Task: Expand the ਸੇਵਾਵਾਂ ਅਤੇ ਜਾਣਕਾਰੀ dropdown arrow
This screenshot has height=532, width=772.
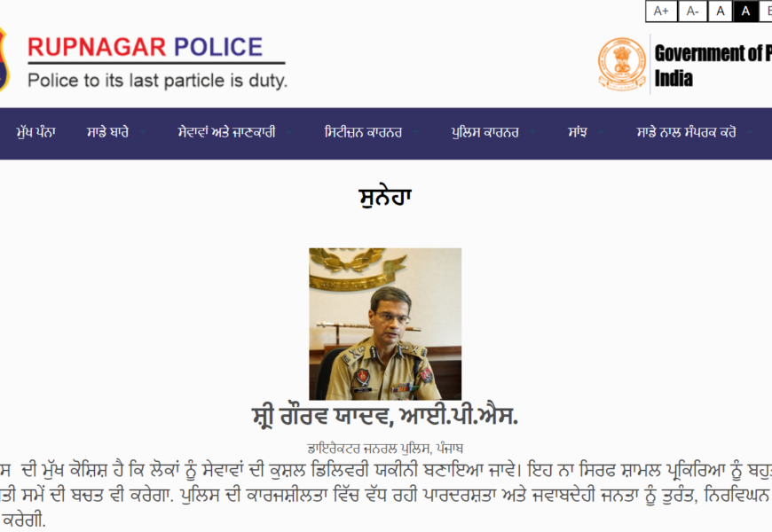Action: pos(289,132)
